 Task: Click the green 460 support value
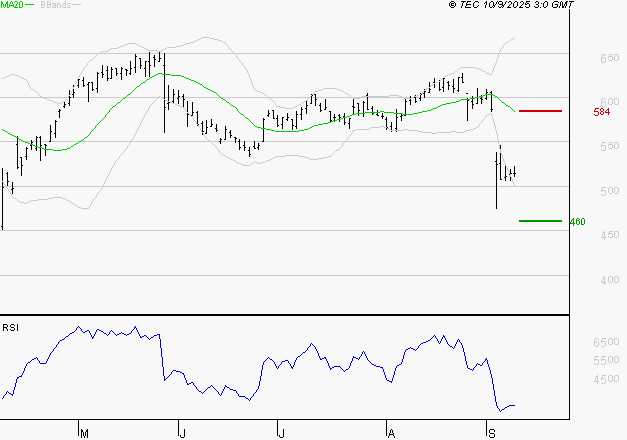[576, 221]
